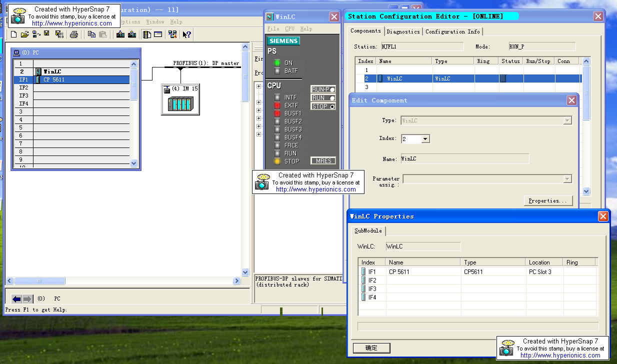The image size is (617, 364).
Task: Click the Properties... button
Action: coord(548,200)
